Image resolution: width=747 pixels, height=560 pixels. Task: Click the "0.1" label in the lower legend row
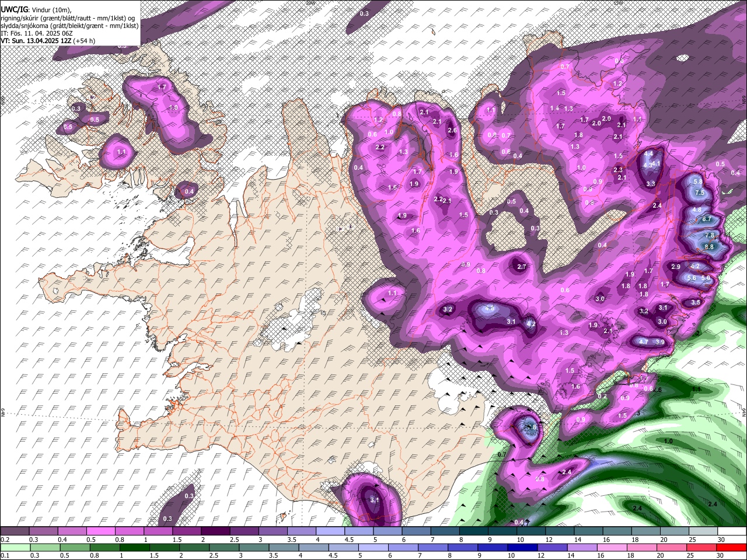pos(6,555)
